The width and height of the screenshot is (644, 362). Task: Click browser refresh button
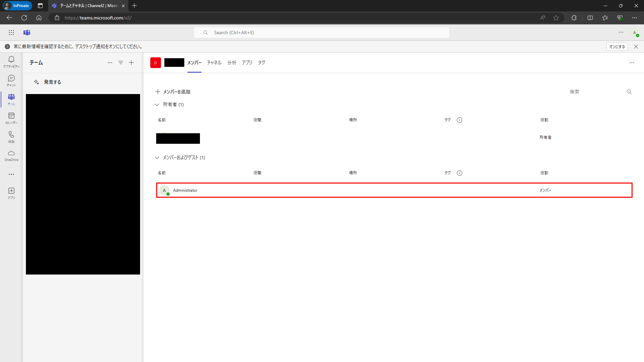point(24,18)
